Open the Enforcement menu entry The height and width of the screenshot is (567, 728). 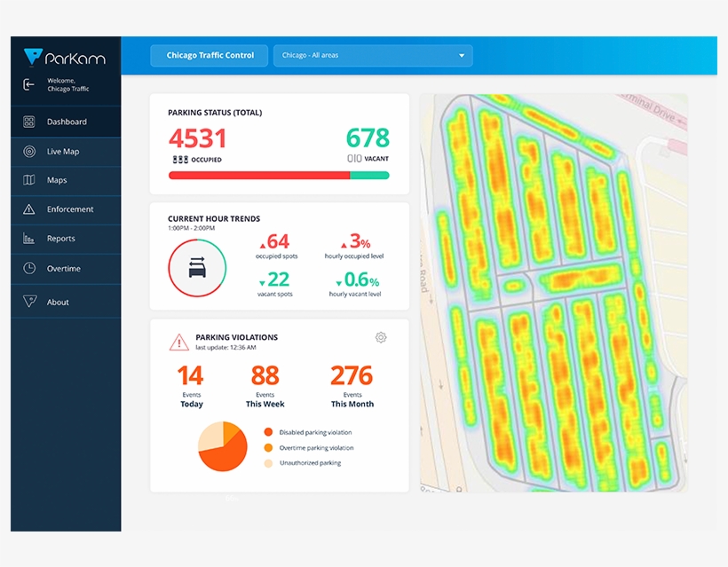[71, 209]
